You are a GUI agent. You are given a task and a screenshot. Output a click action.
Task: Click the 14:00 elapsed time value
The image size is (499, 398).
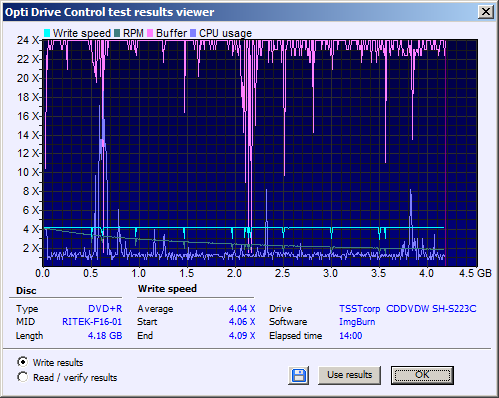point(351,335)
